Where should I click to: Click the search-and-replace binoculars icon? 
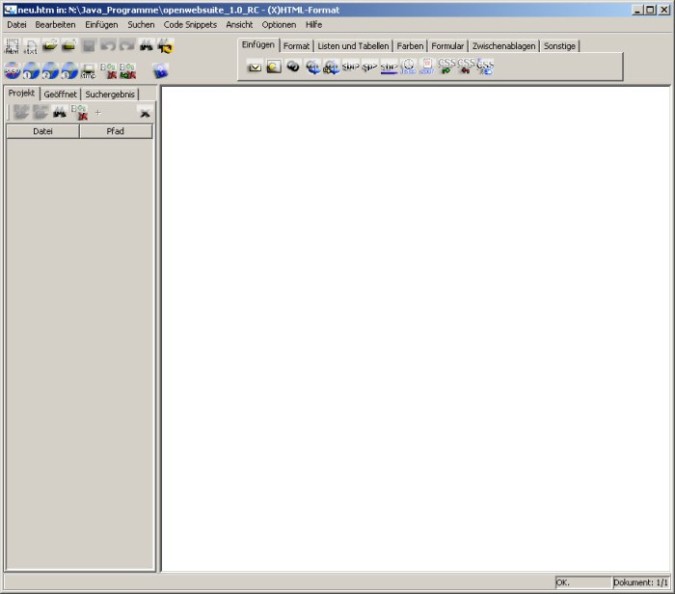click(x=166, y=45)
